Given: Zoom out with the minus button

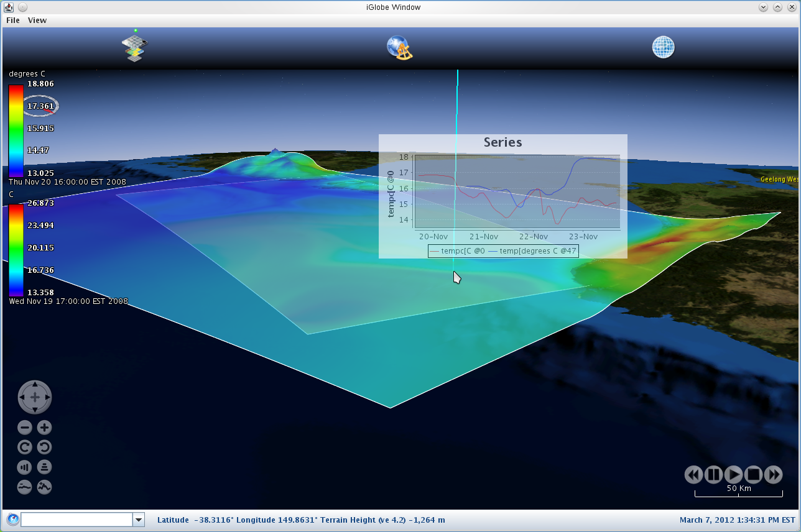Looking at the screenshot, I should click(25, 428).
